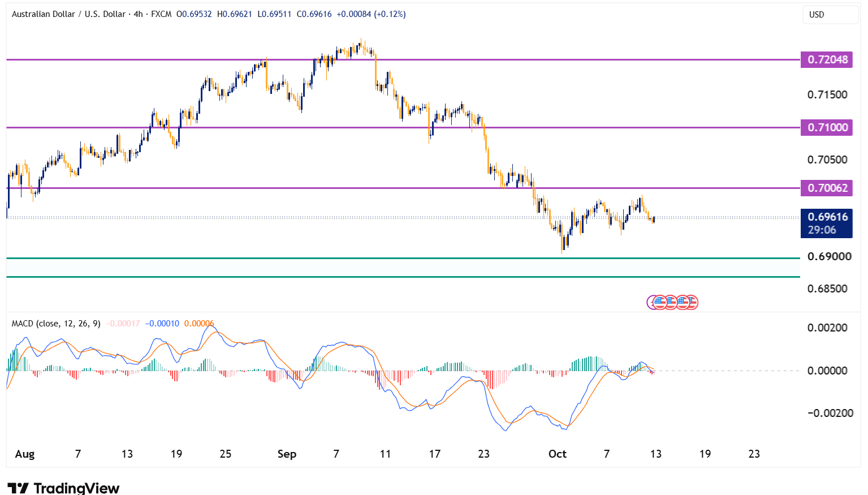
Task: Click the open value O0.69532
Action: tap(194, 14)
